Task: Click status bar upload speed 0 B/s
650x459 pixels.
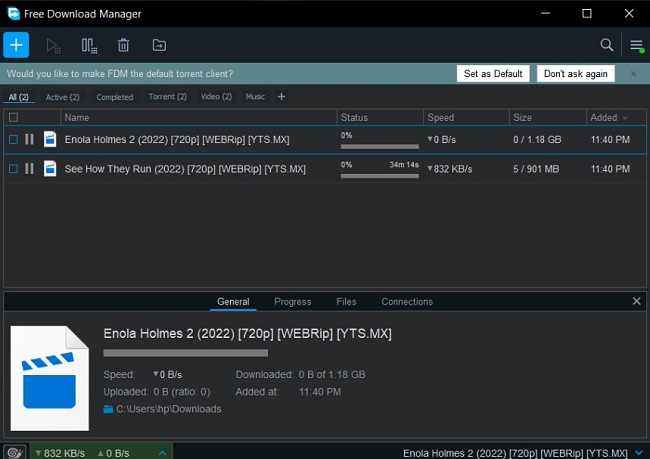Action: [114, 453]
